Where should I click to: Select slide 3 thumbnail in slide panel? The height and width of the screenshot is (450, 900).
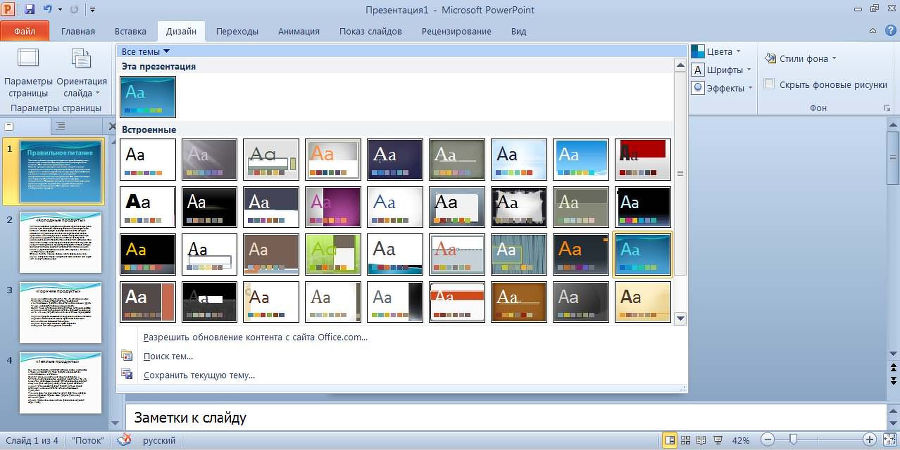[x=60, y=312]
